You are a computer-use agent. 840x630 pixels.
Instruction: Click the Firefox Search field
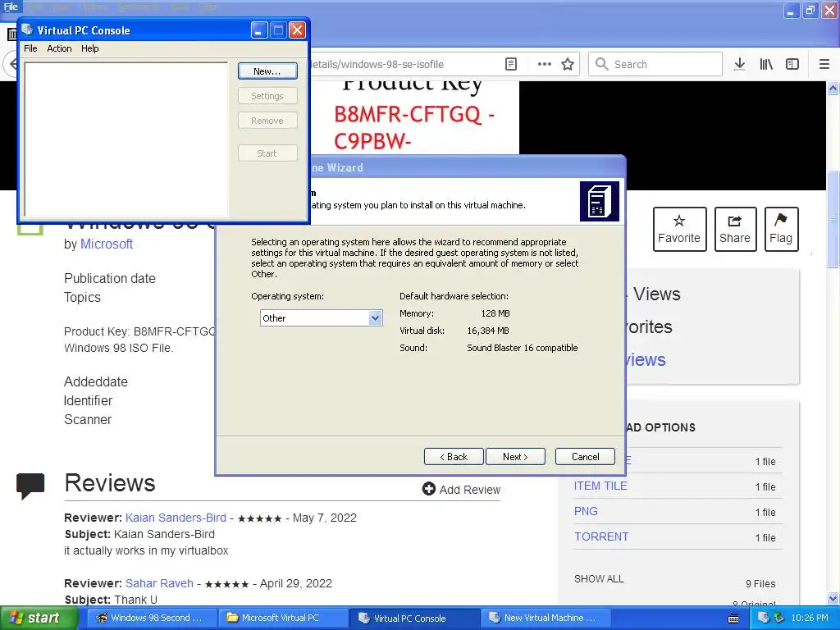coord(655,64)
